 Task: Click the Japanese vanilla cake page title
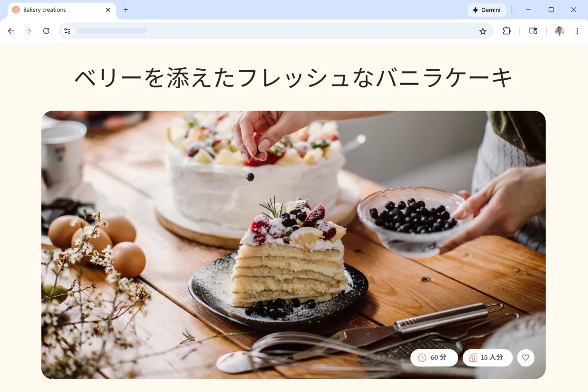pyautogui.click(x=294, y=77)
